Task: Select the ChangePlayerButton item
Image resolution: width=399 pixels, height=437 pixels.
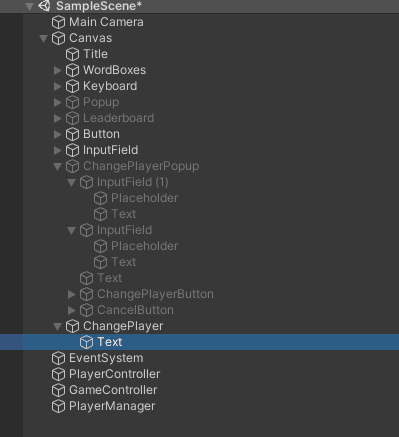Action: tap(155, 294)
